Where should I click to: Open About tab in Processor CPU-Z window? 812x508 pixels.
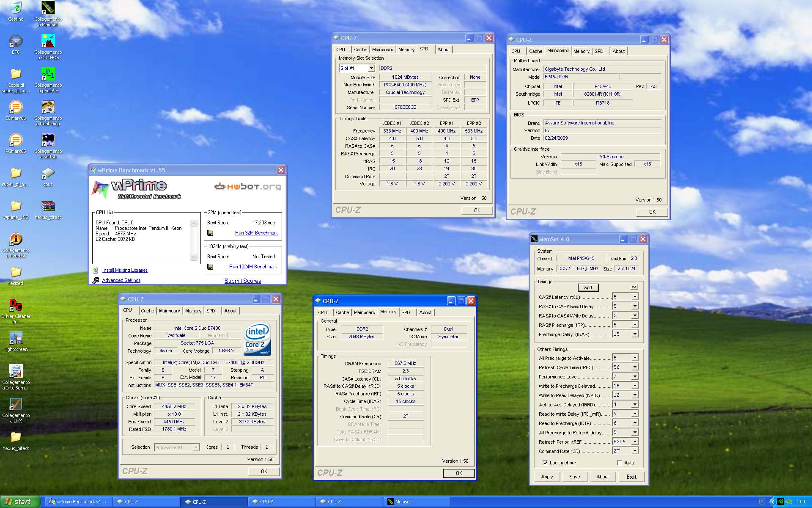click(230, 311)
